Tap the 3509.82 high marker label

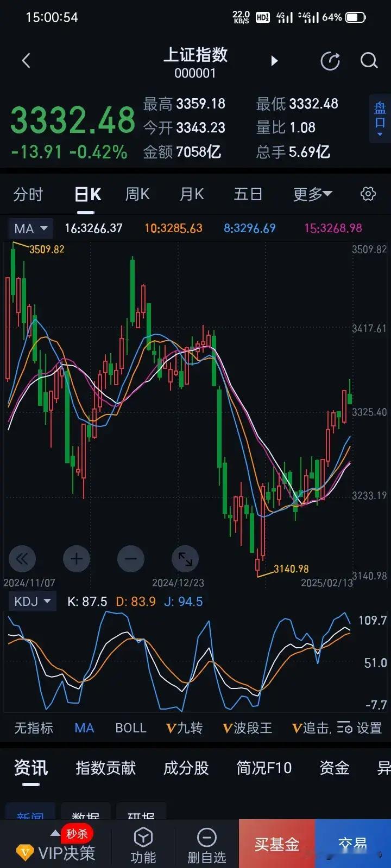pyautogui.click(x=47, y=250)
